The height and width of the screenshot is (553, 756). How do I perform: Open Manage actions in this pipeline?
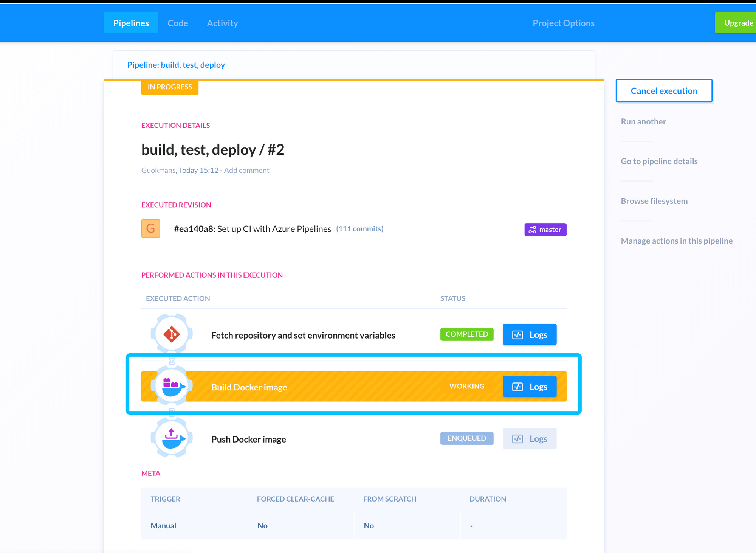coord(676,241)
